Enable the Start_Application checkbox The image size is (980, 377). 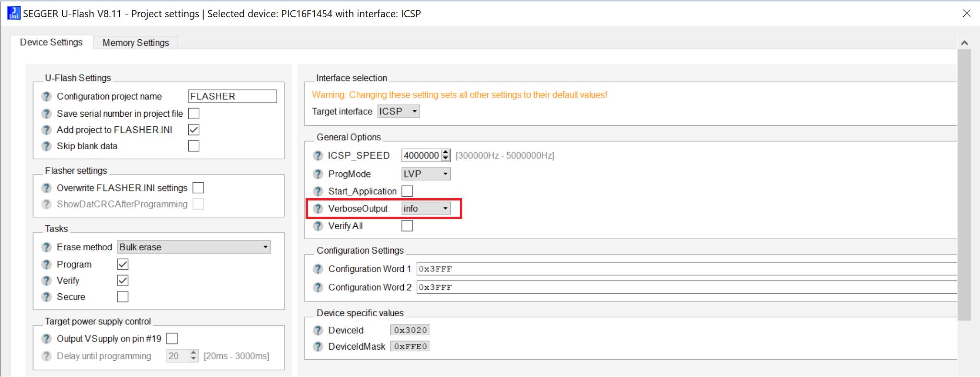[x=407, y=191]
